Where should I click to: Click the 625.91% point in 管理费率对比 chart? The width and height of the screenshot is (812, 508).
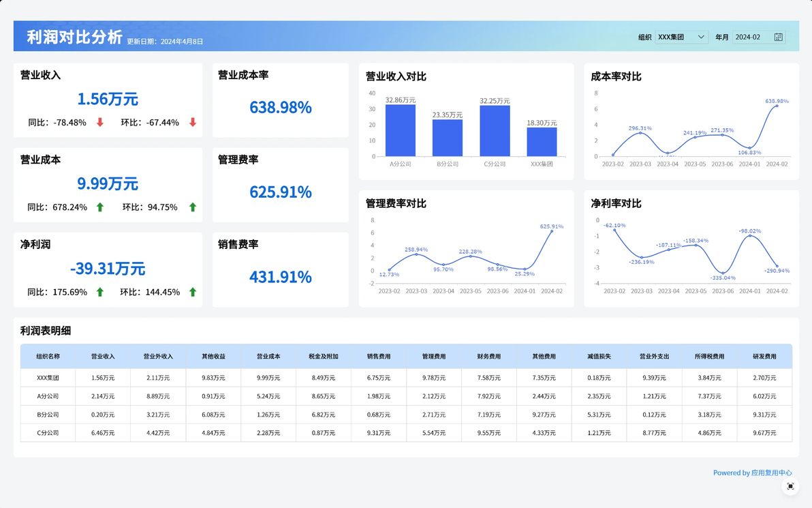552,231
